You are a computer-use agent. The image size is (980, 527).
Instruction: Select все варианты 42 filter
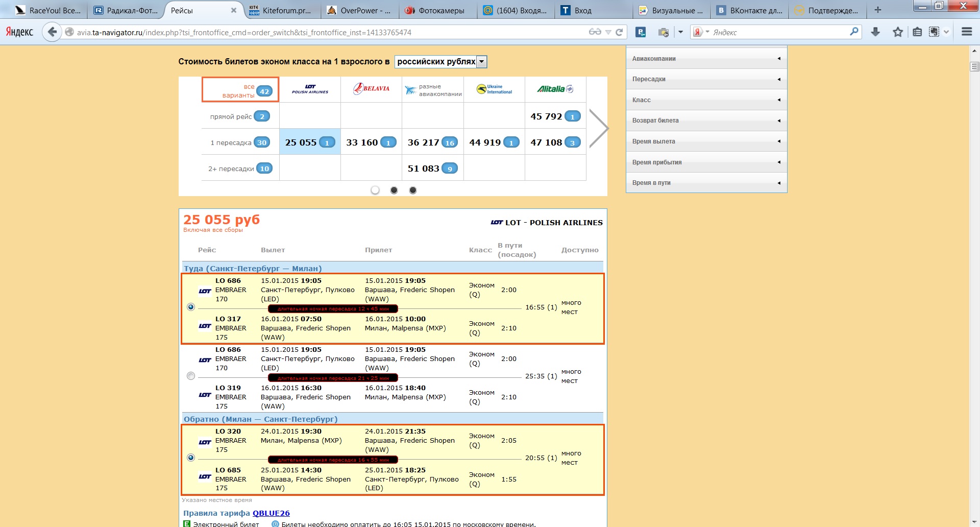click(x=240, y=90)
